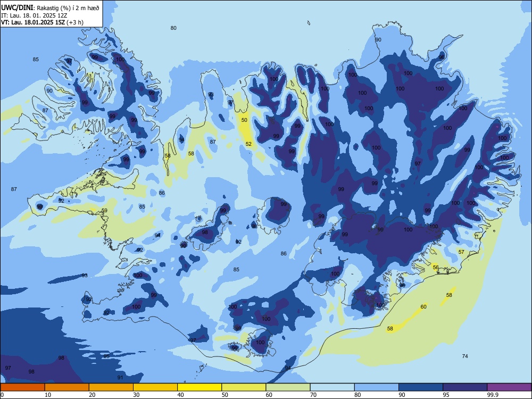Select the purple legend swatch above 99.9
The width and height of the screenshot is (532, 399).
tap(509, 387)
